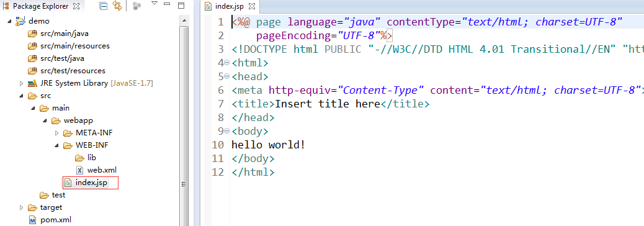This screenshot has width=644, height=226.
Task: Click the closing </html> tag on line 12
Action: pos(253,172)
